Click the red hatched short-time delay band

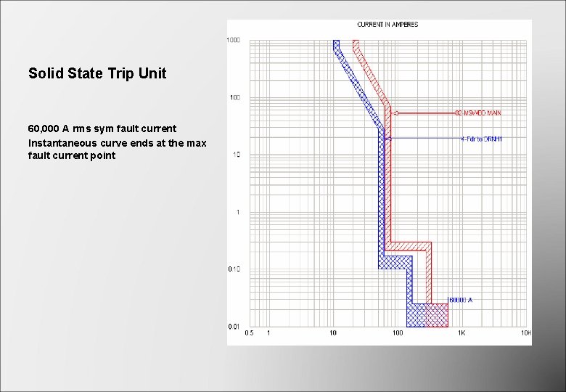pos(408,246)
